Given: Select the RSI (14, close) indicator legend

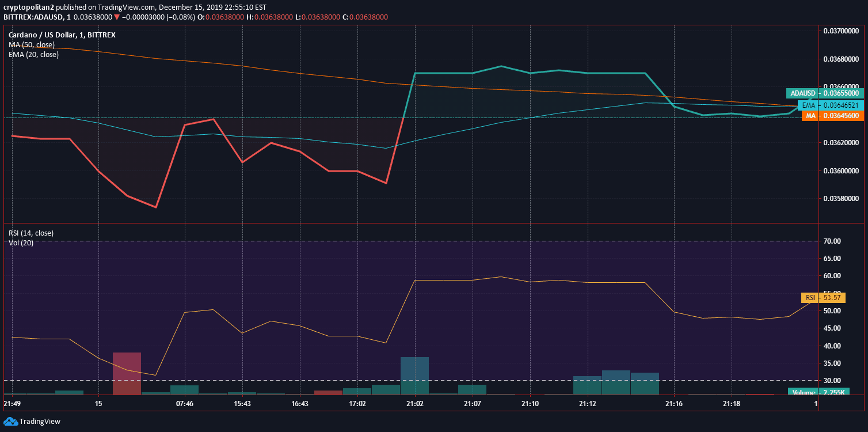Looking at the screenshot, I should pyautogui.click(x=31, y=233).
